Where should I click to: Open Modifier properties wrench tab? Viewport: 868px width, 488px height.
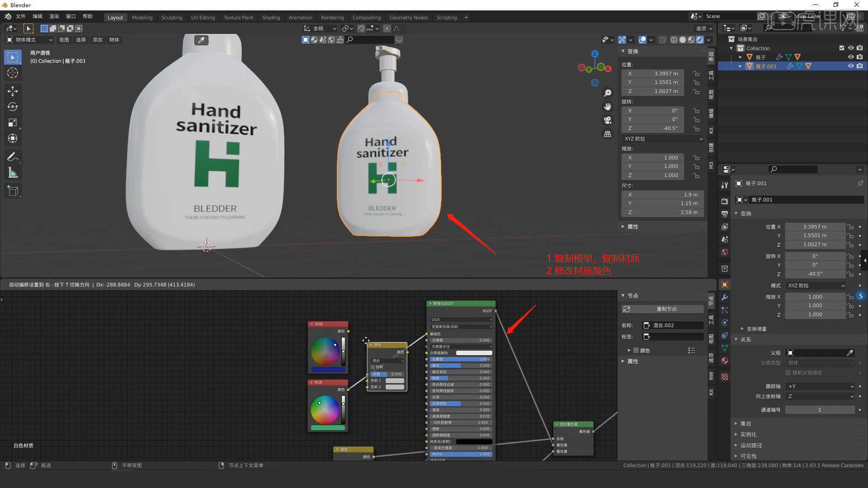click(725, 297)
